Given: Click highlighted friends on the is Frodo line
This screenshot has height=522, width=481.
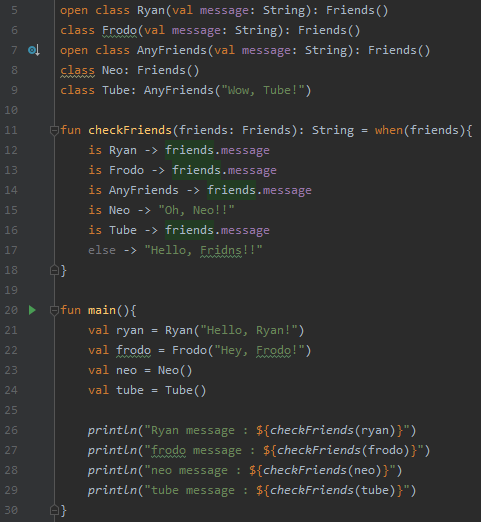Looking at the screenshot, I should 197,170.
